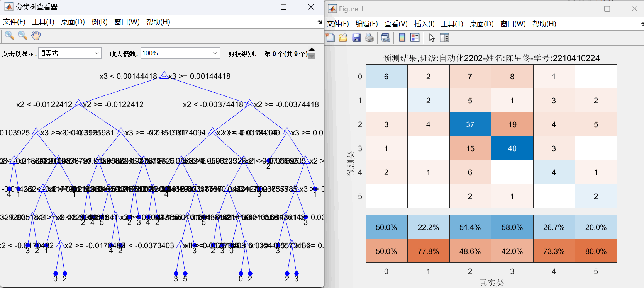Activate the Pan hand tool

click(x=36, y=36)
